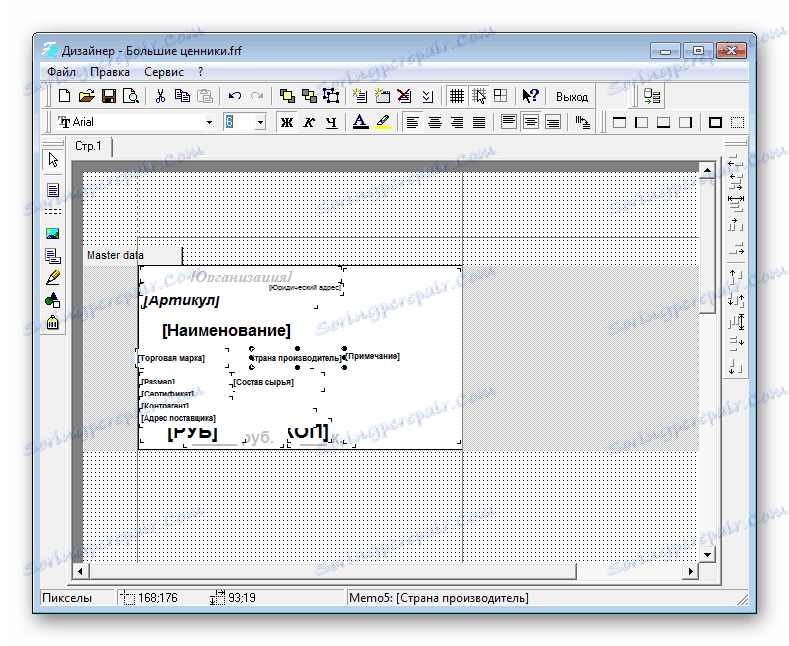Set text alignment to right
Viewport: 789px width, 646px height.
click(457, 122)
